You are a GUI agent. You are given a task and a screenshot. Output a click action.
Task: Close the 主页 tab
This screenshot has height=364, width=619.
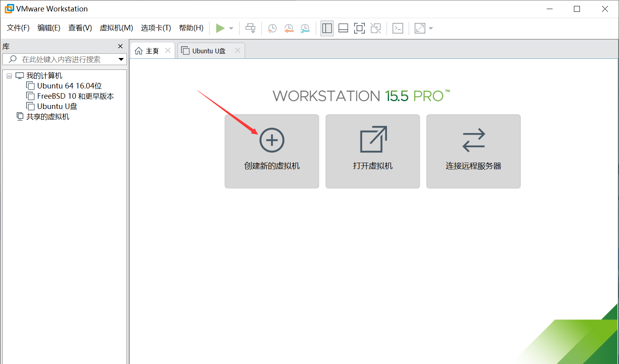(168, 51)
